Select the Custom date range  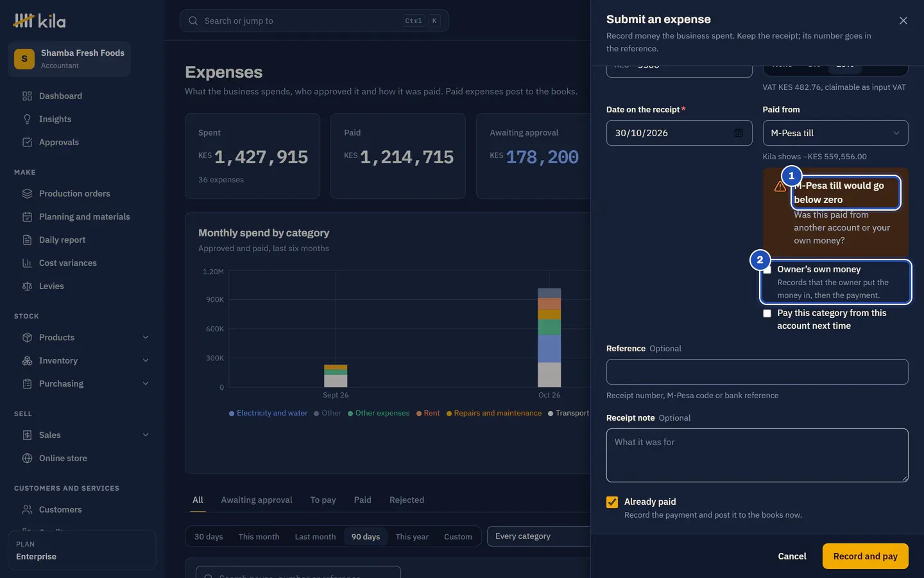pyautogui.click(x=458, y=537)
